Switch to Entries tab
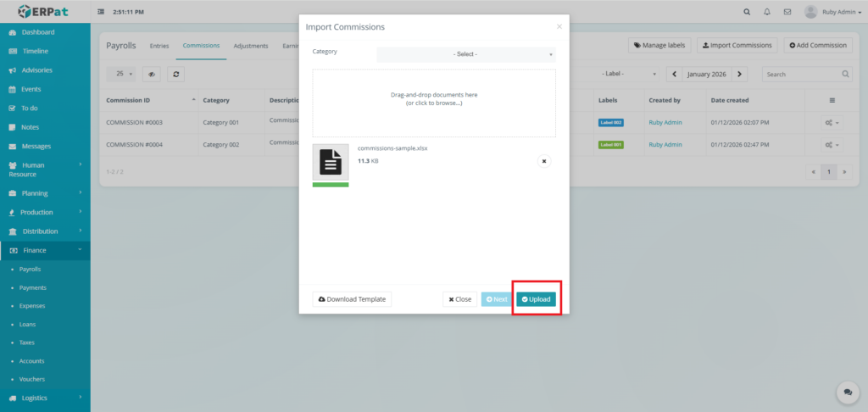The width and height of the screenshot is (868, 412). [x=159, y=46]
